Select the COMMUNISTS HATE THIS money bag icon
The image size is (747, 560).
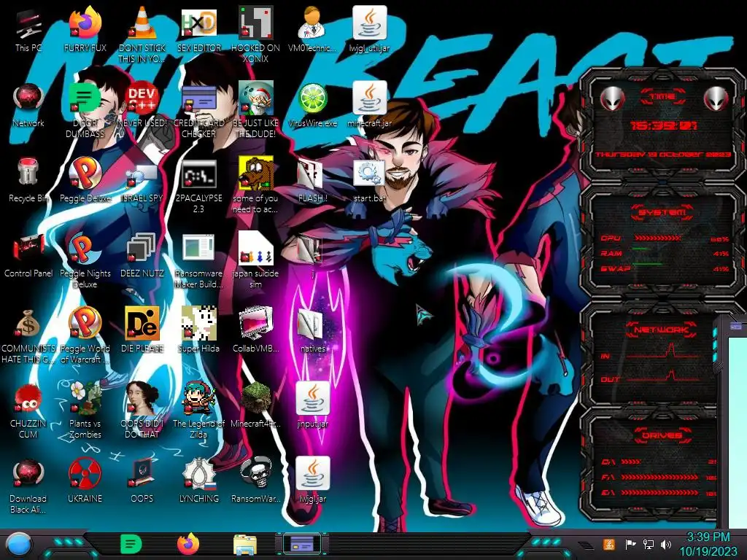tap(28, 324)
